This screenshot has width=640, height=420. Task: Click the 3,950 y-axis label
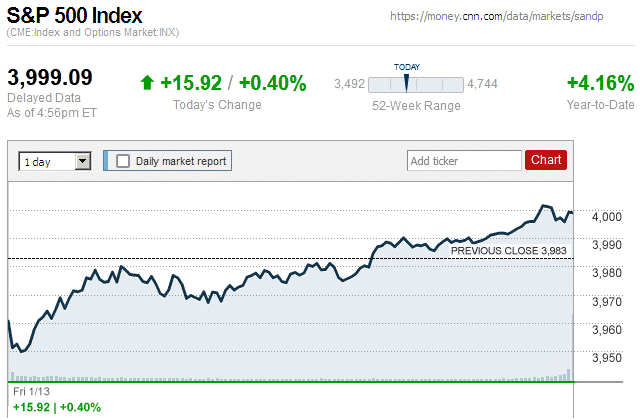tap(607, 358)
